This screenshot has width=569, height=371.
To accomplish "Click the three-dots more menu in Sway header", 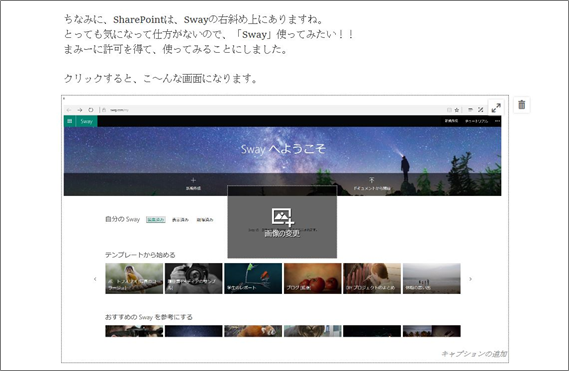I will [x=497, y=121].
